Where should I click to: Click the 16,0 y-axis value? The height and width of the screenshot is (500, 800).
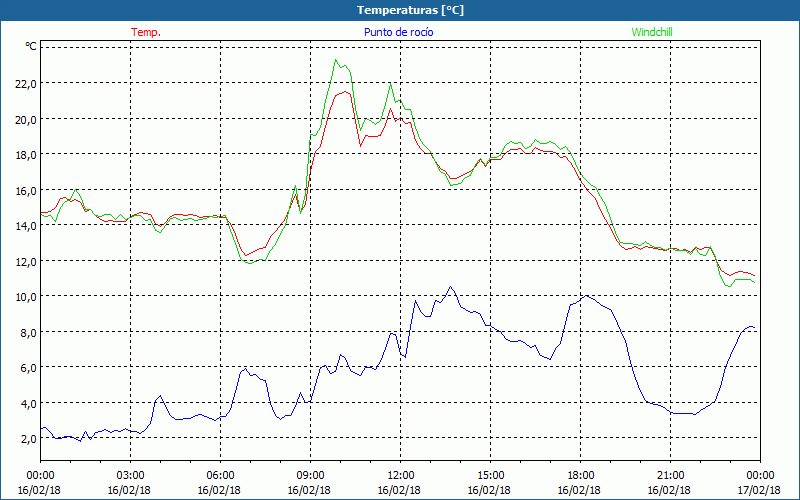pos(26,190)
